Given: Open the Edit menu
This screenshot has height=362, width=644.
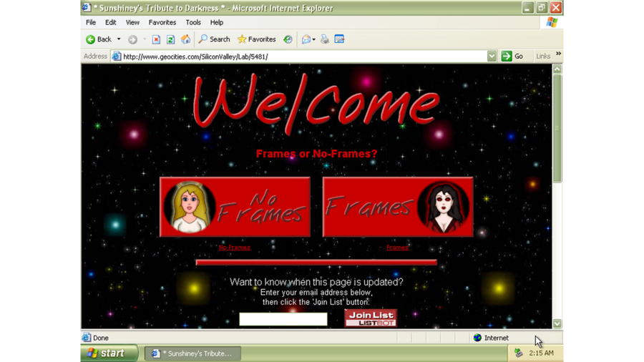Looking at the screenshot, I should tap(110, 23).
